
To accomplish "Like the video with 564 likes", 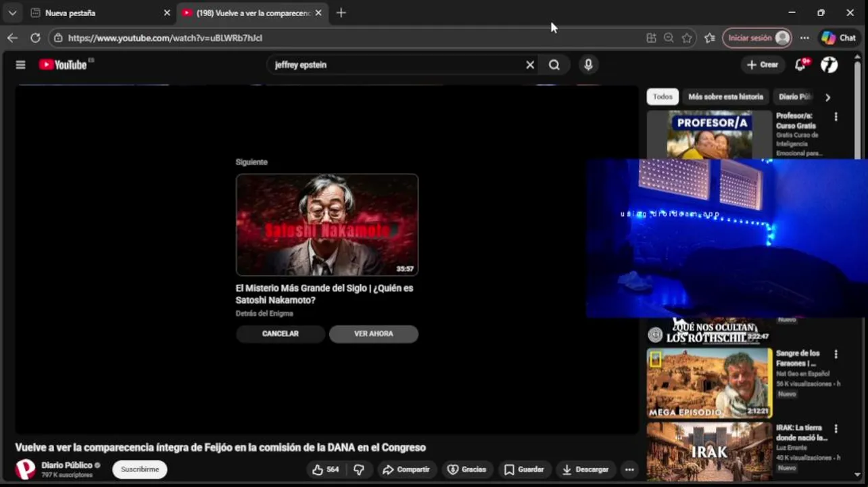I will click(x=325, y=469).
